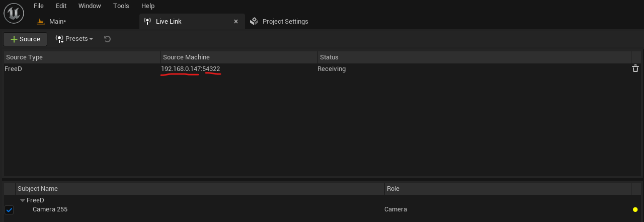The height and width of the screenshot is (222, 644).
Task: Open the Window menu
Action: click(x=90, y=6)
